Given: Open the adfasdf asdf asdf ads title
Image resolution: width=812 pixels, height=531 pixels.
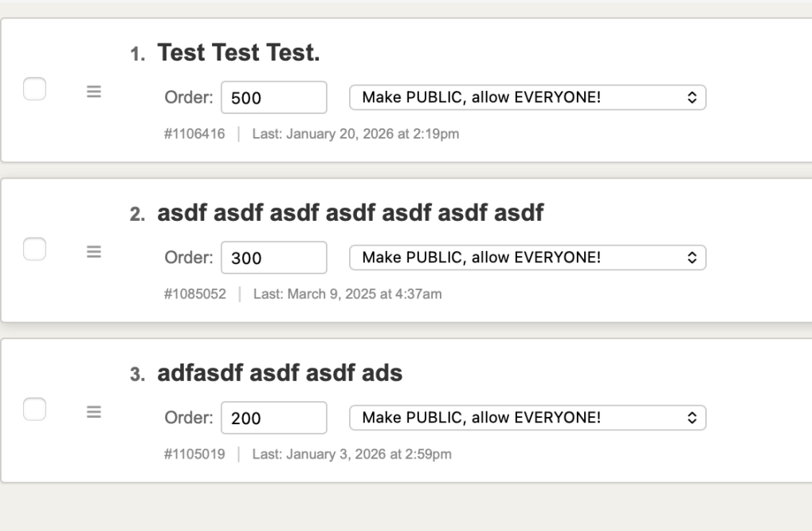Looking at the screenshot, I should pyautogui.click(x=280, y=373).
